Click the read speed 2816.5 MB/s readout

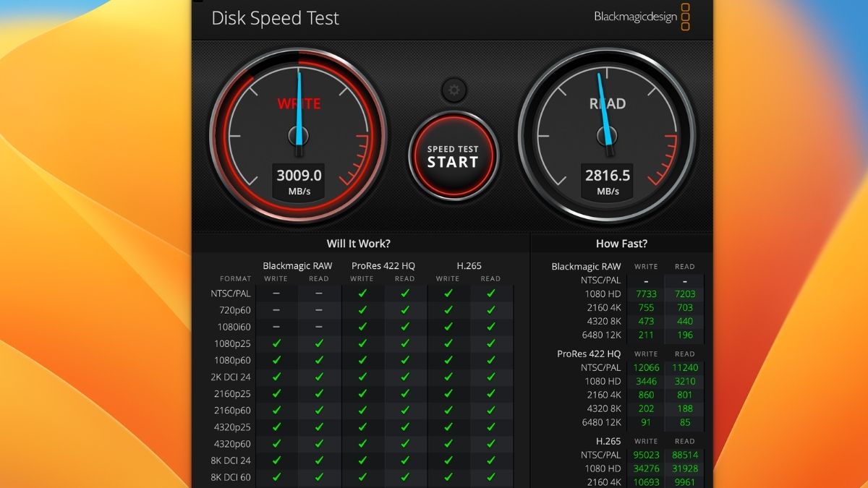pyautogui.click(x=608, y=181)
